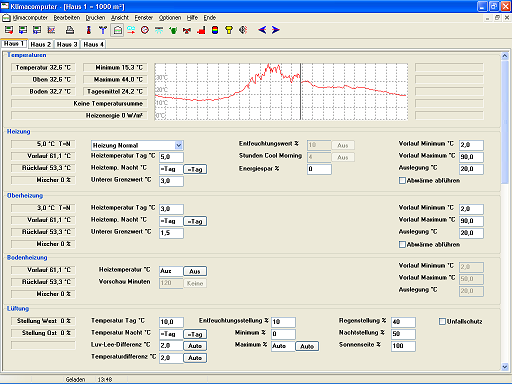Click Auto button for Luv-Lee-Differenz
Screen dimensions: 512x384
point(195,346)
